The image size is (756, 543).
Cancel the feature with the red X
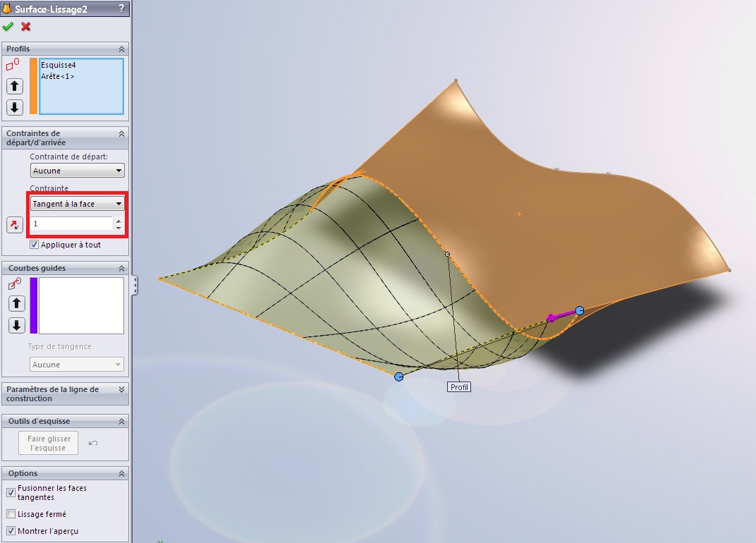click(26, 27)
